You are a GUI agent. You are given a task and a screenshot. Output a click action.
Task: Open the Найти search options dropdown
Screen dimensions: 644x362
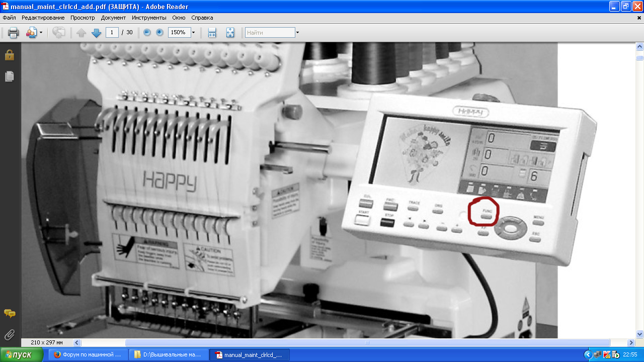(297, 33)
